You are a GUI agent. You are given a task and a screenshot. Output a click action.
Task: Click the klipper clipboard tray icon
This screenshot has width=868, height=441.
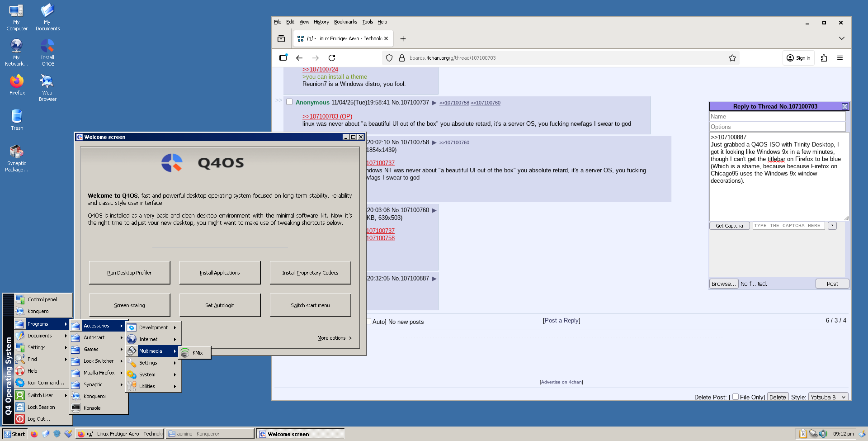(x=803, y=434)
